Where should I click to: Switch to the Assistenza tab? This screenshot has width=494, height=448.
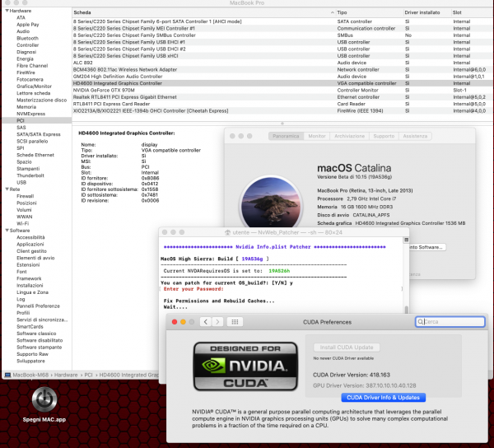415,136
